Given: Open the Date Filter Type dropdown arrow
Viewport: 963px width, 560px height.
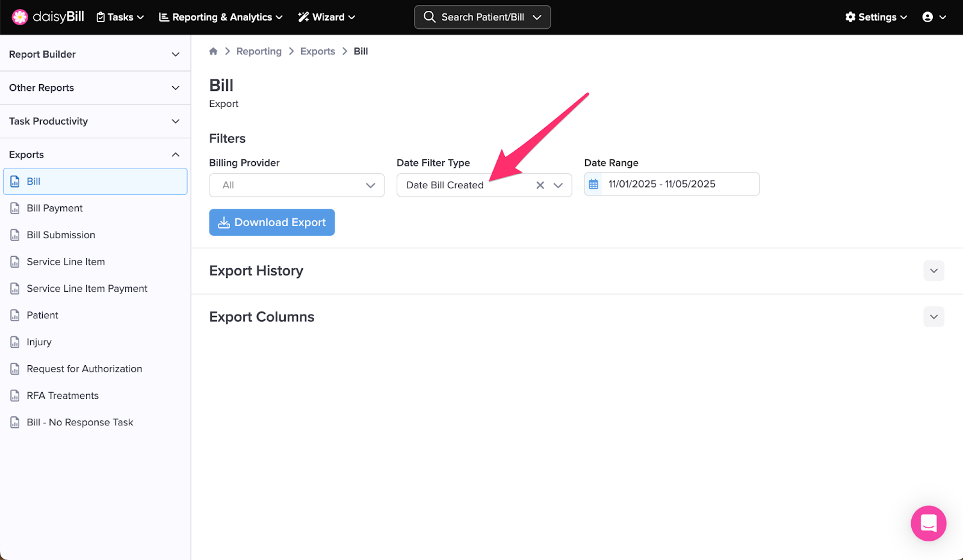Looking at the screenshot, I should click(558, 185).
